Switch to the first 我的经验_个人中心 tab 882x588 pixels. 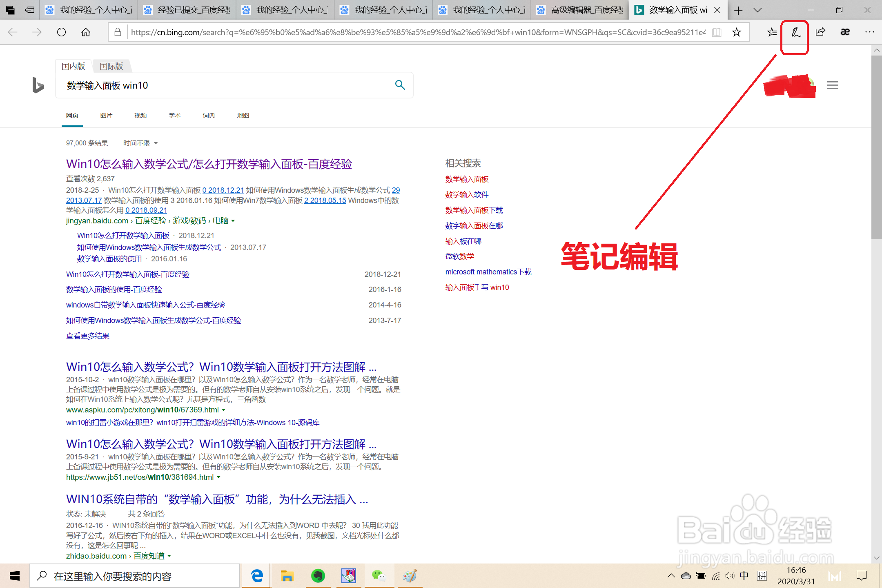pos(89,10)
